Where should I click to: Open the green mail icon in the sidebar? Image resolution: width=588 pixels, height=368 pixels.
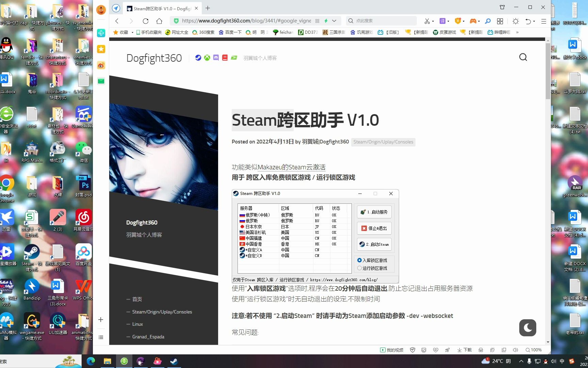point(101,81)
